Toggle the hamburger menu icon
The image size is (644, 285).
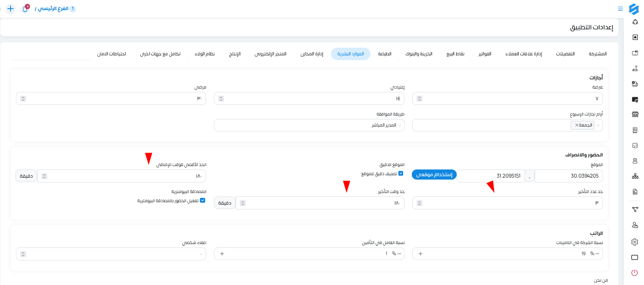coord(620,9)
